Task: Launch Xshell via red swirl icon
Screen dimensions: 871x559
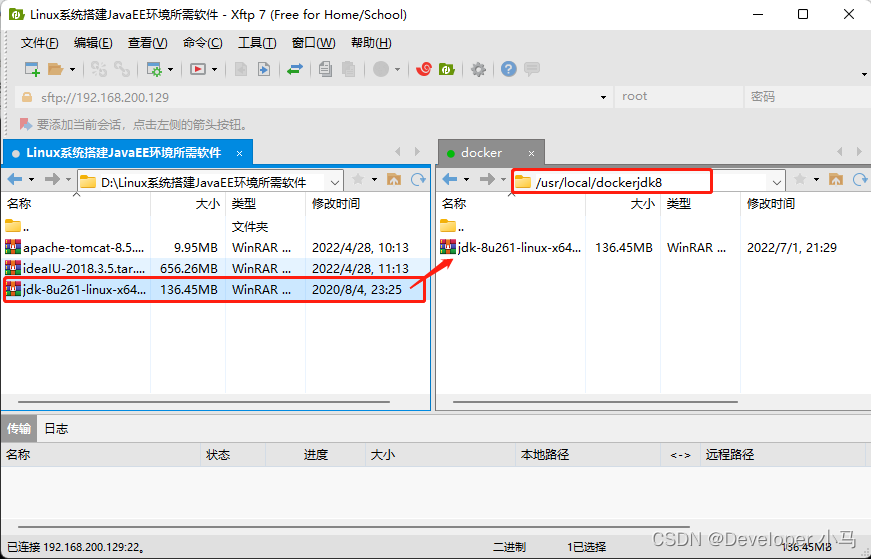Action: [424, 69]
